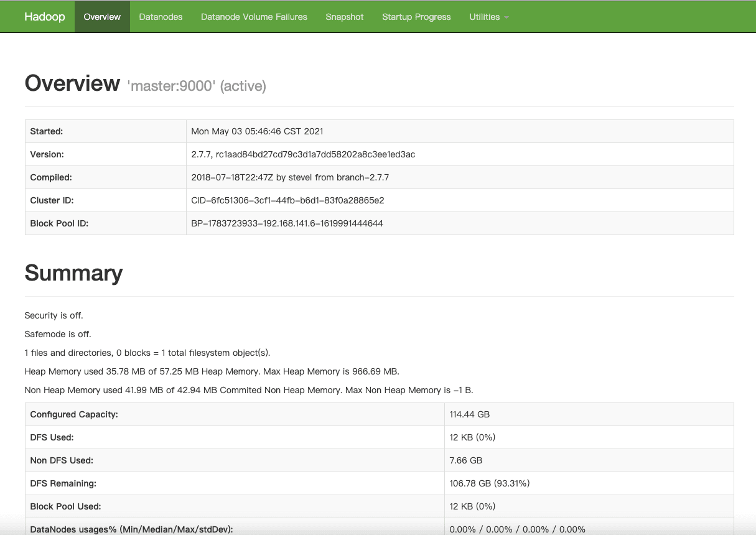The width and height of the screenshot is (756, 535).
Task: Select the DFS Remaining 106.78 GB value
Action: click(x=490, y=483)
